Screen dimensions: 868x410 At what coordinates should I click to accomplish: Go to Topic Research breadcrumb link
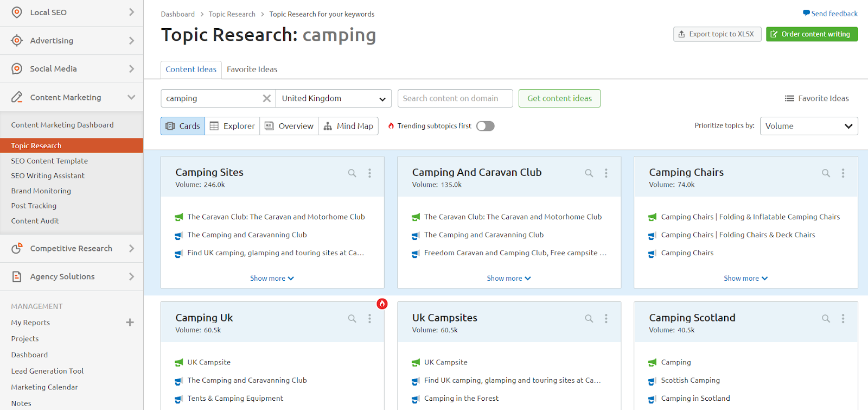232,14
